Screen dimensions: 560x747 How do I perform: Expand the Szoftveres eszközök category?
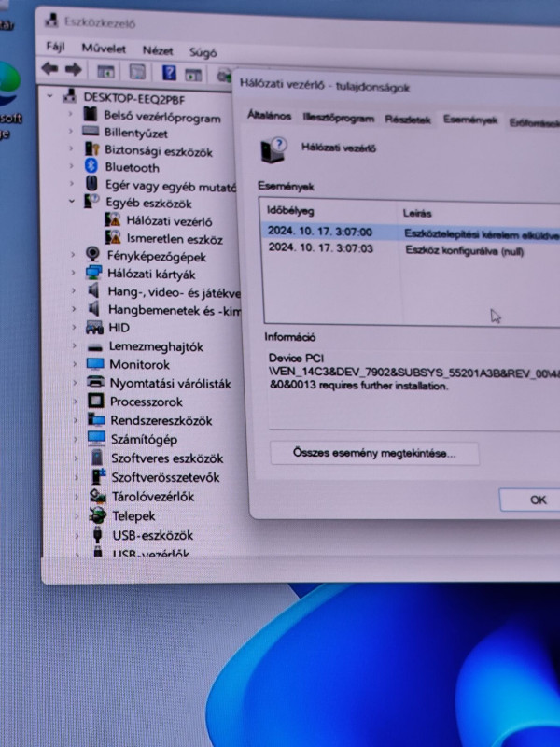[x=76, y=458]
